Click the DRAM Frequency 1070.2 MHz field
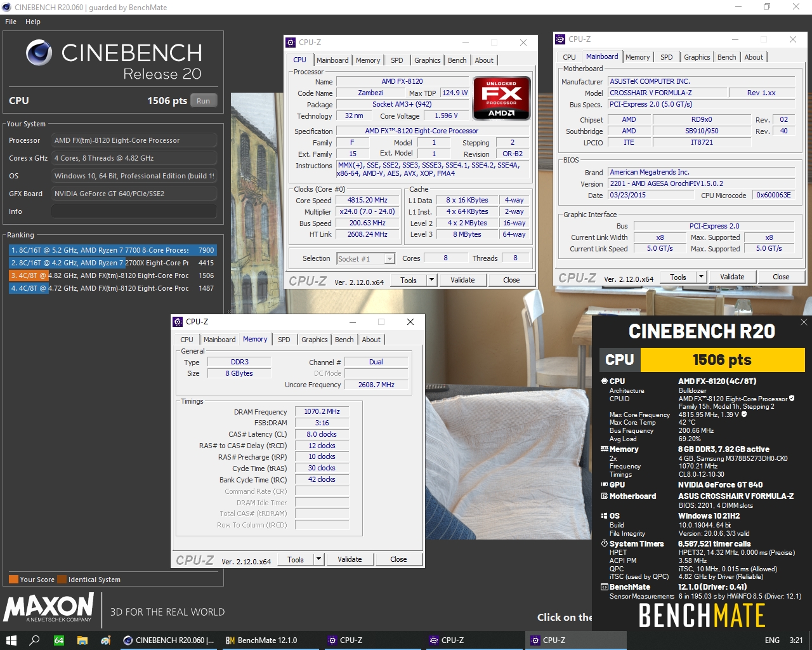This screenshot has height=650, width=812. pyautogui.click(x=322, y=411)
